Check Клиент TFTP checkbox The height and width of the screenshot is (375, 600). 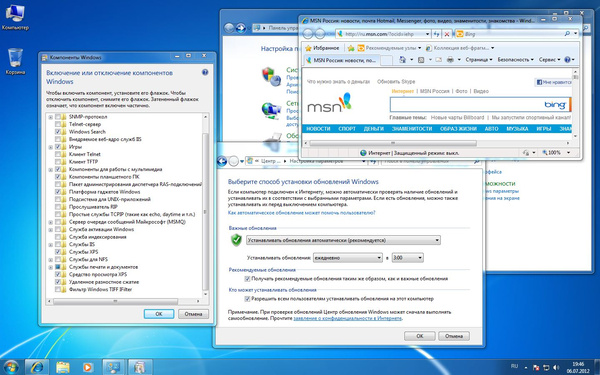tap(58, 161)
